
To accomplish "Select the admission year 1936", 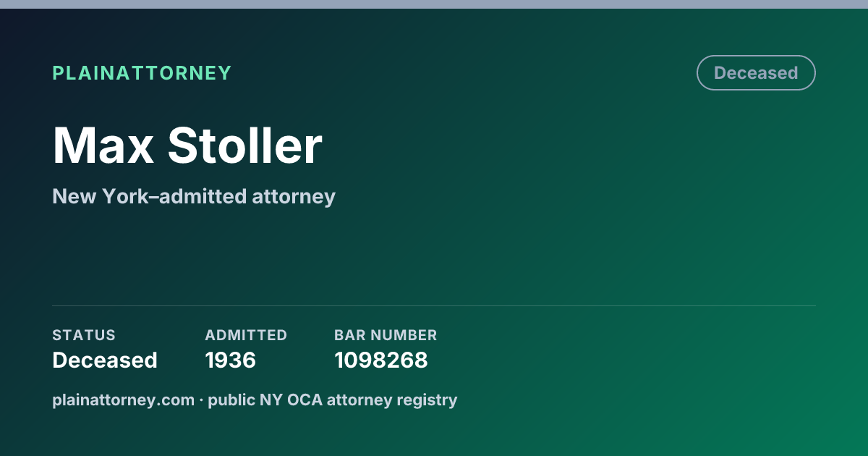I will 230,360.
